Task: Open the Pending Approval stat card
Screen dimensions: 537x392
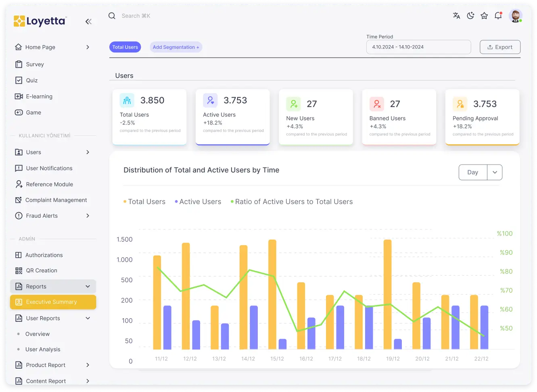Action: [482, 117]
